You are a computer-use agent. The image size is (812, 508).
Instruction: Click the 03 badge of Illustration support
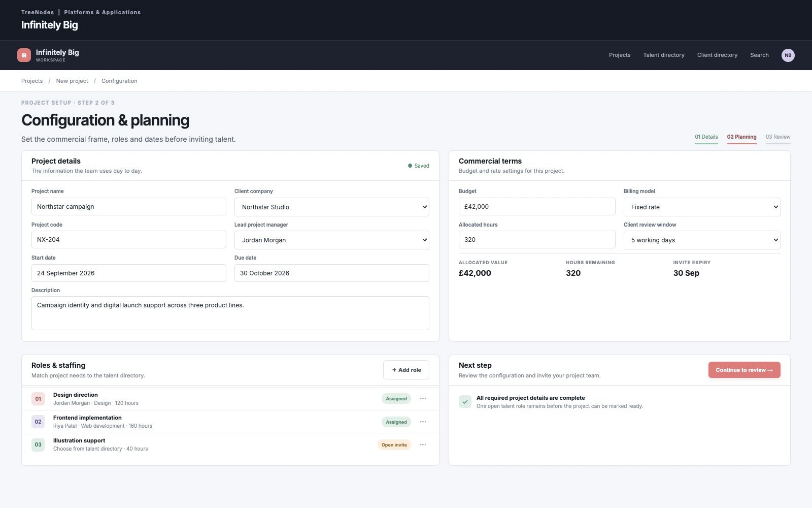coord(38,444)
